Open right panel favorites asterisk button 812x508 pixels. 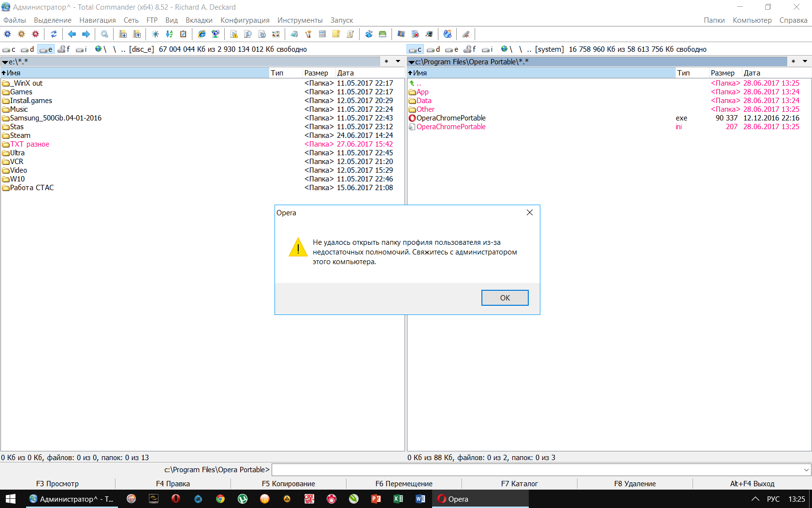793,61
